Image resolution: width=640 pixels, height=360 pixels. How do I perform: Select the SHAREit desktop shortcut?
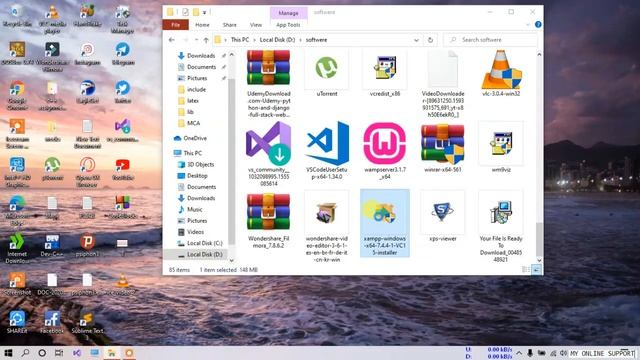pos(17,322)
